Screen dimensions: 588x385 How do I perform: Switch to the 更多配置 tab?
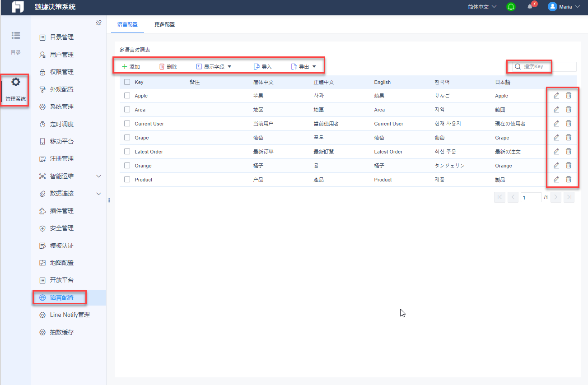click(164, 24)
